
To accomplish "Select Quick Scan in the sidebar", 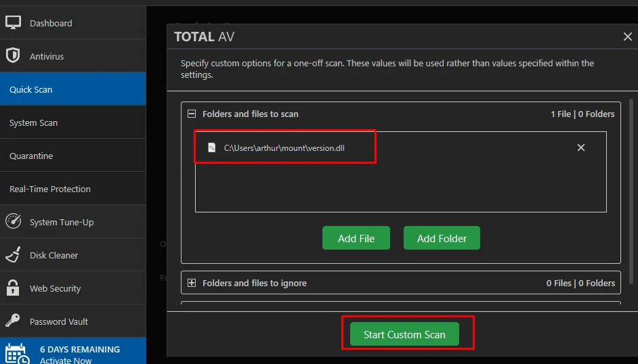I will [73, 89].
